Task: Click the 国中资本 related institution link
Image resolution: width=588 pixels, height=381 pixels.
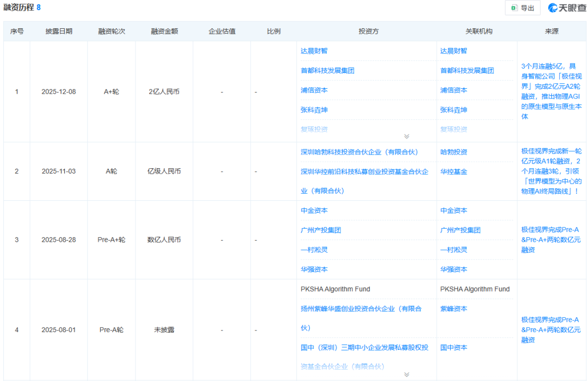Action: [x=454, y=347]
